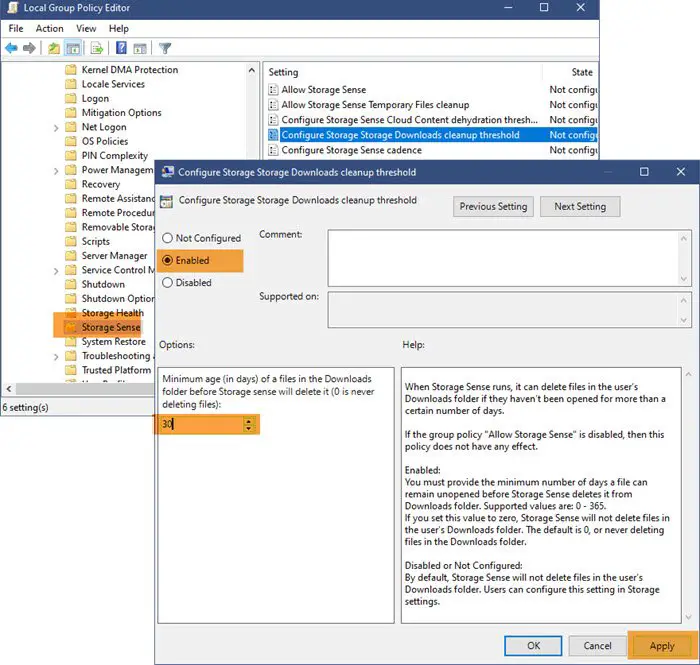Select Configure Storage Storage Downloads cleanup threshold row
Viewport: 700px width, 665px height.
coord(432,135)
